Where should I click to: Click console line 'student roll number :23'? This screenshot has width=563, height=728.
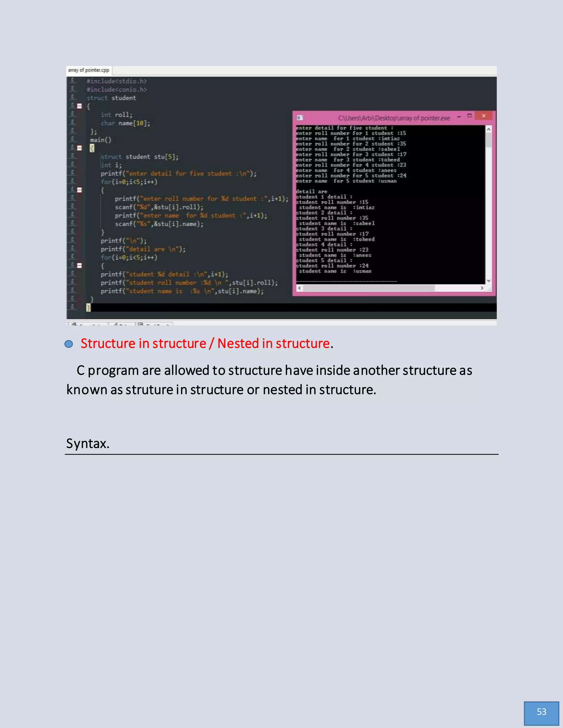click(332, 250)
